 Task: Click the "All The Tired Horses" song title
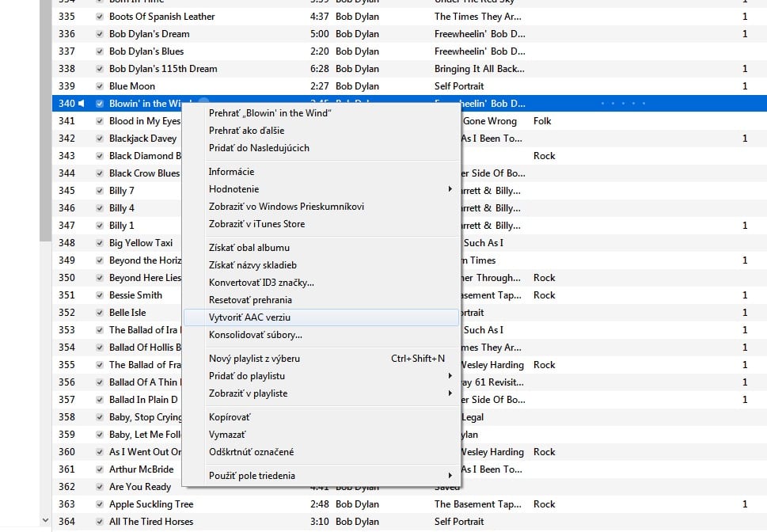pyautogui.click(x=151, y=522)
